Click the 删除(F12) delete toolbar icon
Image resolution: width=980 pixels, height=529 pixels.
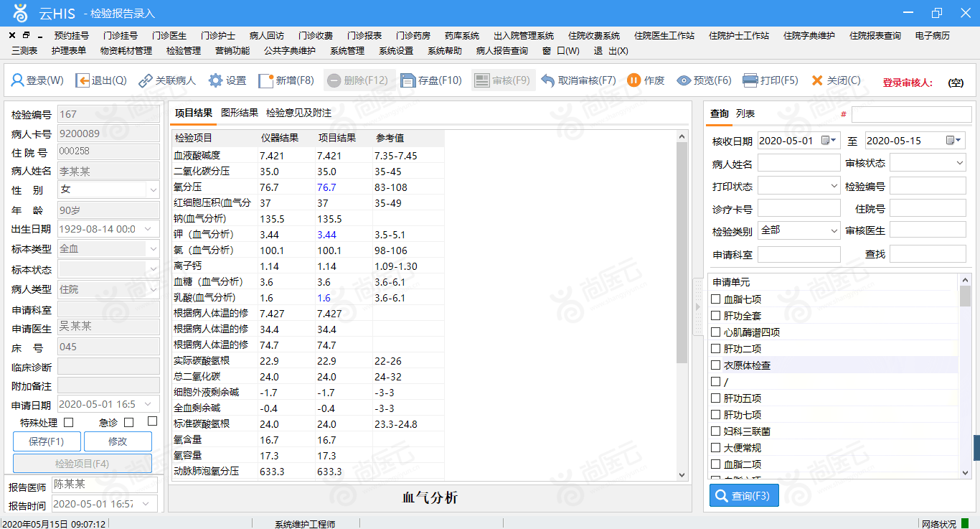click(x=334, y=80)
